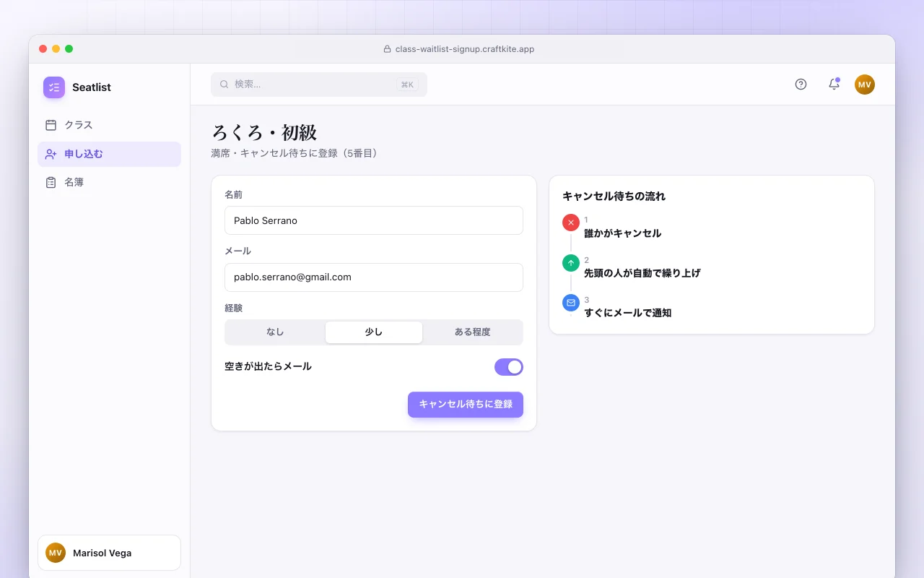Click the green up-arrow step icon
The height and width of the screenshot is (578, 924).
pyautogui.click(x=571, y=263)
